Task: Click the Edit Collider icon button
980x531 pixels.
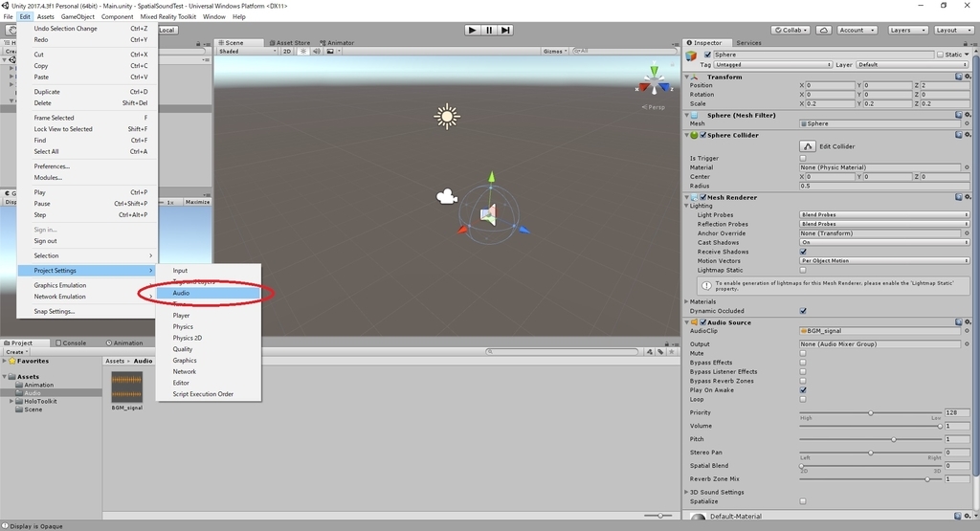Action: (x=808, y=146)
